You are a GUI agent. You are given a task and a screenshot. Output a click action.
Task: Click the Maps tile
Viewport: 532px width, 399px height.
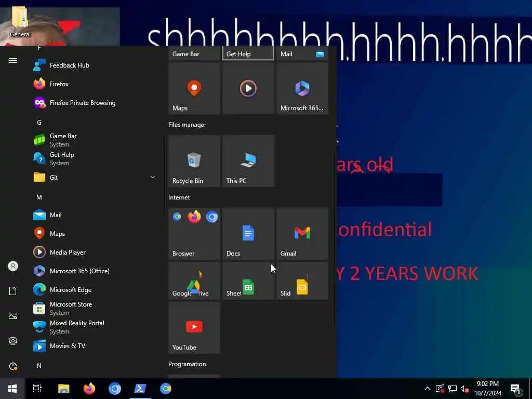[194, 88]
